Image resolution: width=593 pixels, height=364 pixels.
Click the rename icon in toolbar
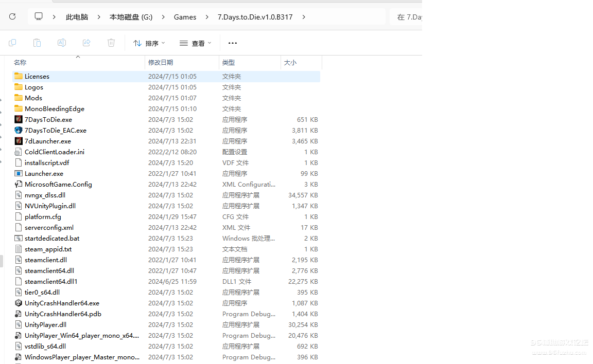[62, 43]
